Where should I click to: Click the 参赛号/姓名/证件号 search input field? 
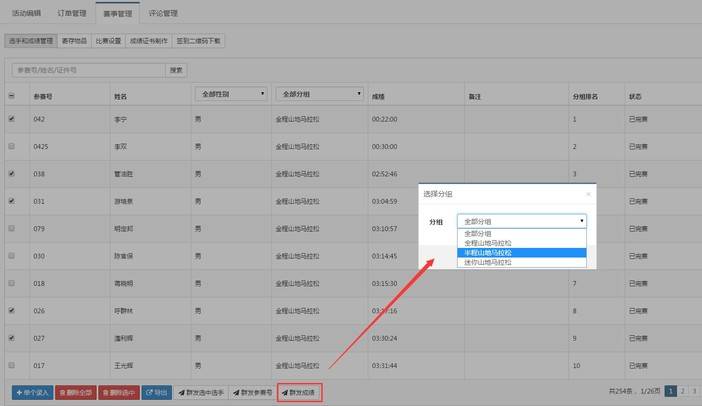click(x=88, y=70)
